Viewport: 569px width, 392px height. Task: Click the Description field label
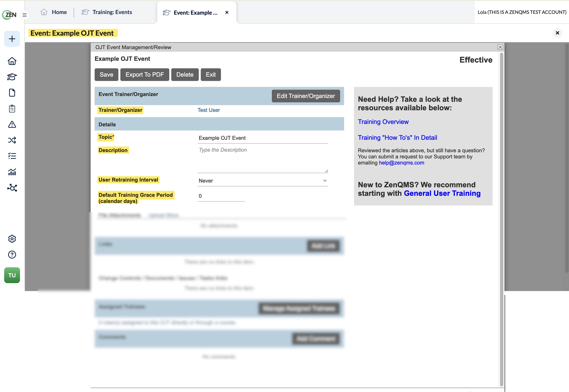[x=113, y=150]
